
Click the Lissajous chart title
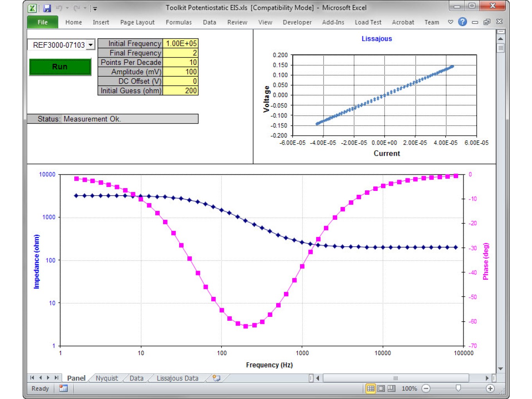click(377, 39)
